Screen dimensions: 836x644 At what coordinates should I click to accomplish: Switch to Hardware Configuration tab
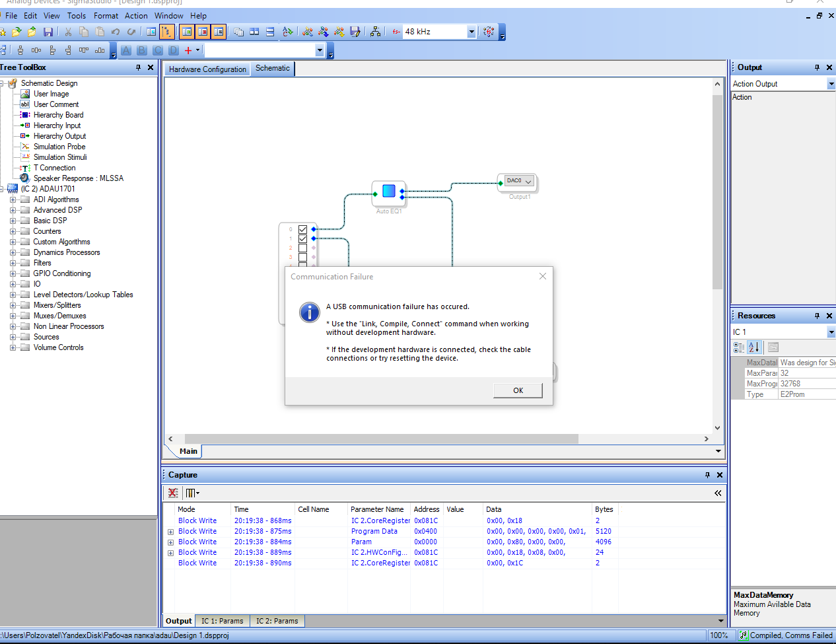pyautogui.click(x=207, y=69)
